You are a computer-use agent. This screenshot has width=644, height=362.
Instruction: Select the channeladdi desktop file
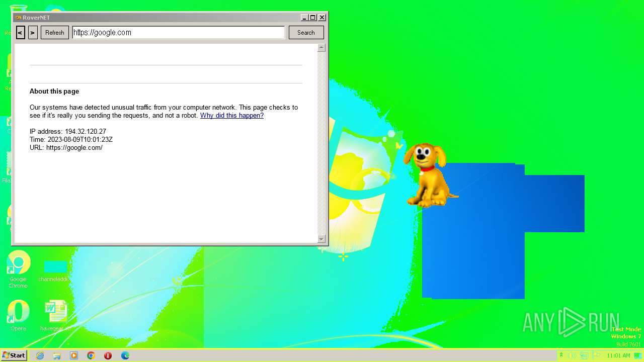[x=53, y=271]
